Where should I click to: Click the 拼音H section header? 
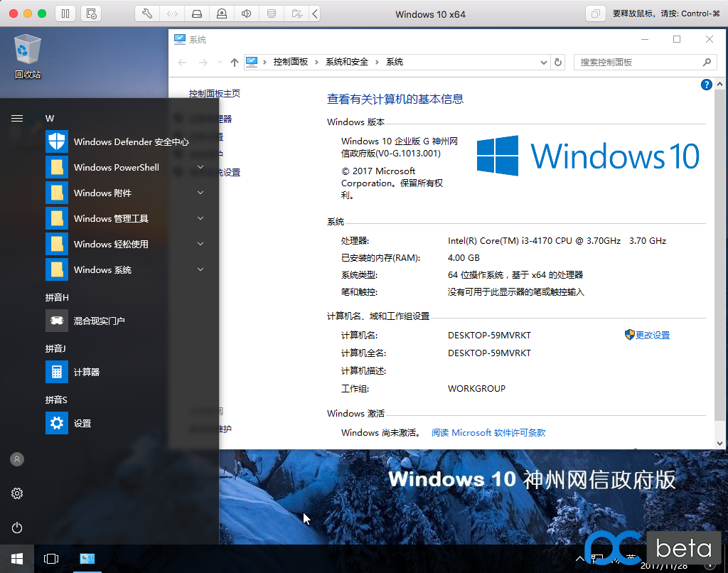(x=57, y=297)
